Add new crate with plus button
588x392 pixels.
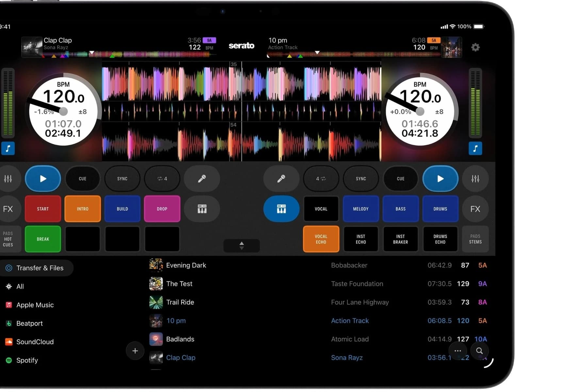coord(135,351)
